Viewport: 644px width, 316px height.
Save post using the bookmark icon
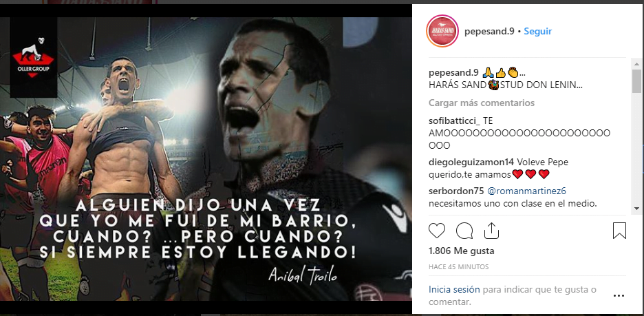[x=619, y=231]
